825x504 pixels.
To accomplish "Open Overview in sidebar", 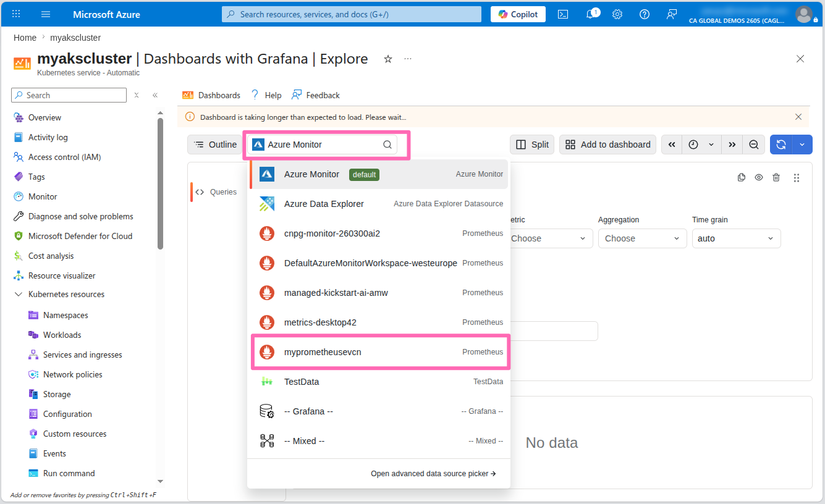I will pyautogui.click(x=44, y=117).
